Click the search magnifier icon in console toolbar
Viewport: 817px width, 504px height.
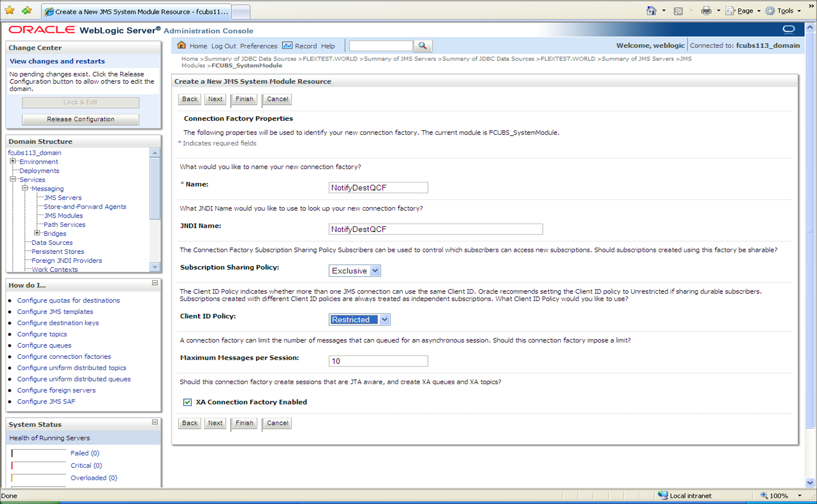coord(423,46)
